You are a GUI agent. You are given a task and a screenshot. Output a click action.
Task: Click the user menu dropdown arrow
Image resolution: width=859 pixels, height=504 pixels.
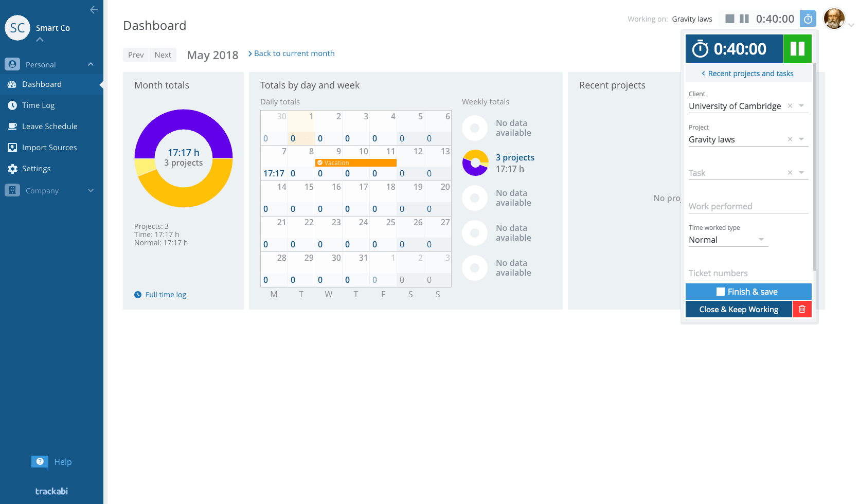click(851, 25)
